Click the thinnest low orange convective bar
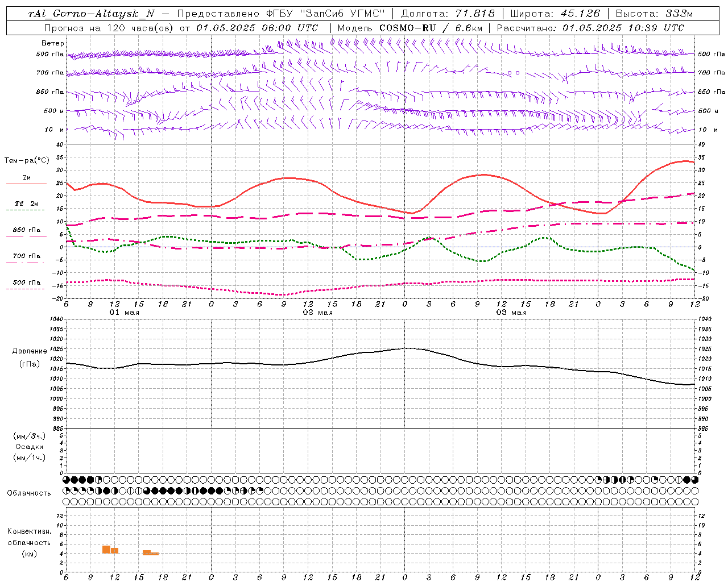Viewport: 728px width, 582px height. pos(155,554)
